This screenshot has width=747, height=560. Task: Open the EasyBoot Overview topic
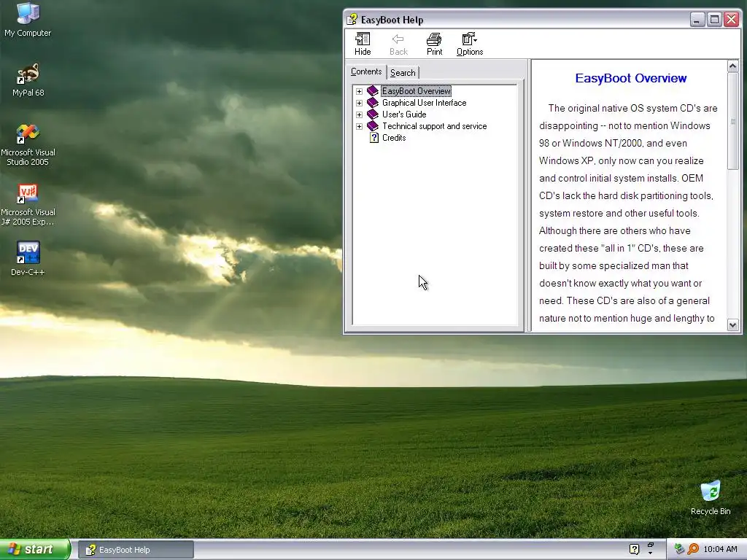pyautogui.click(x=417, y=91)
